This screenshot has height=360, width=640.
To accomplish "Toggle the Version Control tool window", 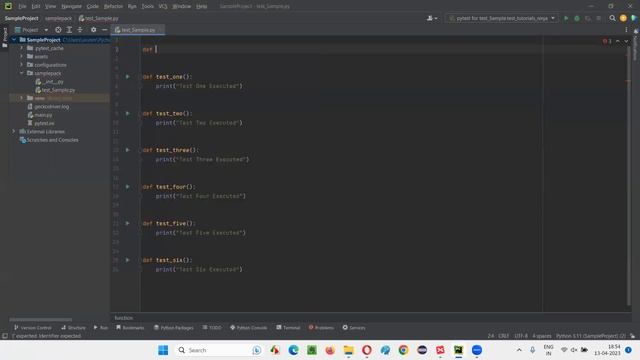I will click(x=33, y=328).
